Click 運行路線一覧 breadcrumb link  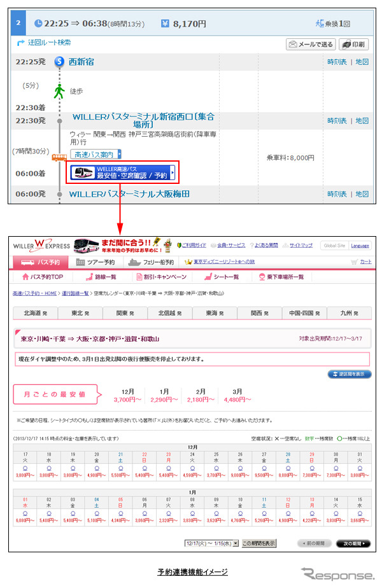pyautogui.click(x=75, y=293)
